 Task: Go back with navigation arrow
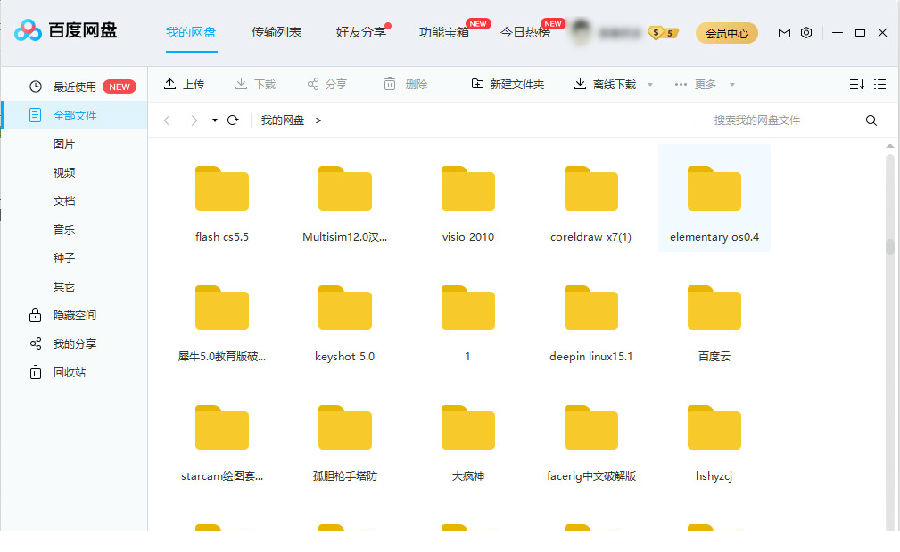(167, 120)
